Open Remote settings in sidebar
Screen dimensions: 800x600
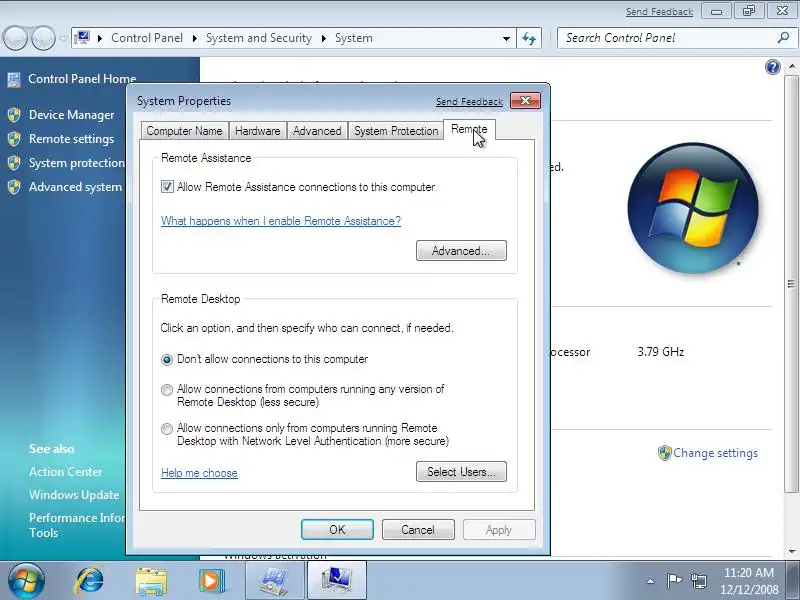[x=71, y=139]
